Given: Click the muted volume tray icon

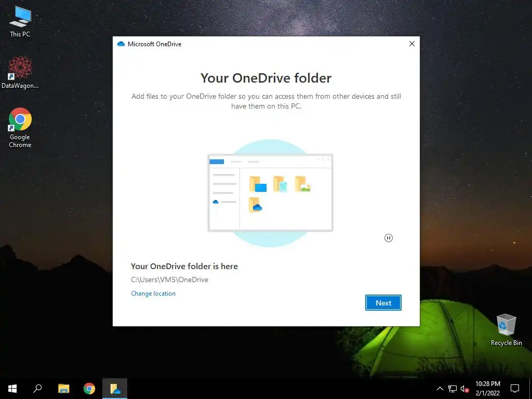Looking at the screenshot, I should pyautogui.click(x=465, y=389).
